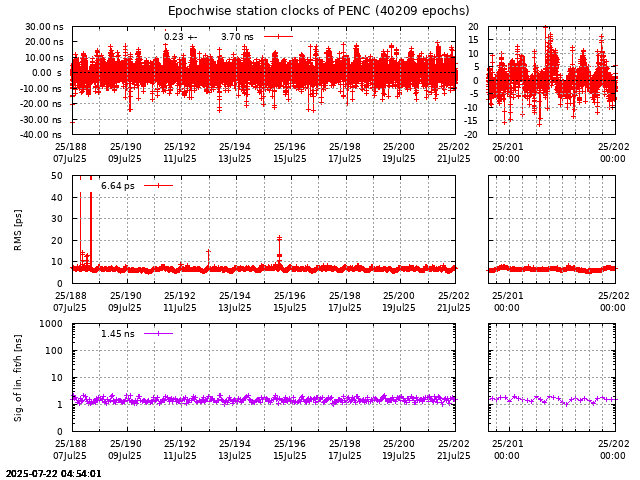This screenshot has height=480, width=640.
Task: Click the "-10.00 ns" tick on top plot
Action: point(42,89)
